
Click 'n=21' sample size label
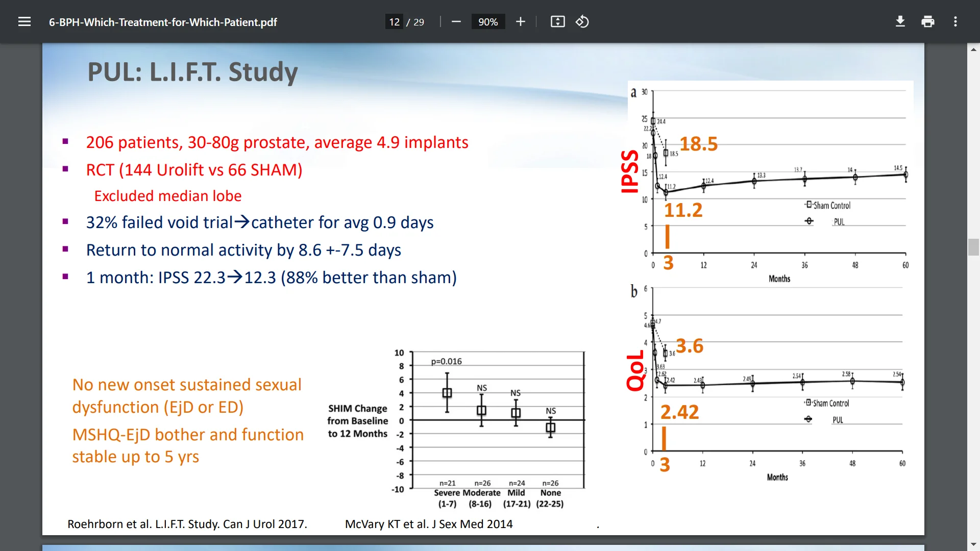pyautogui.click(x=448, y=483)
